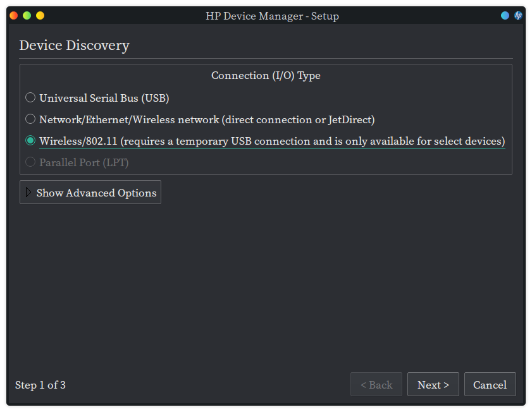Viewport: 532px width, 412px height.
Task: Click the Parallel Port (LPT) radio option
Action: click(x=30, y=162)
